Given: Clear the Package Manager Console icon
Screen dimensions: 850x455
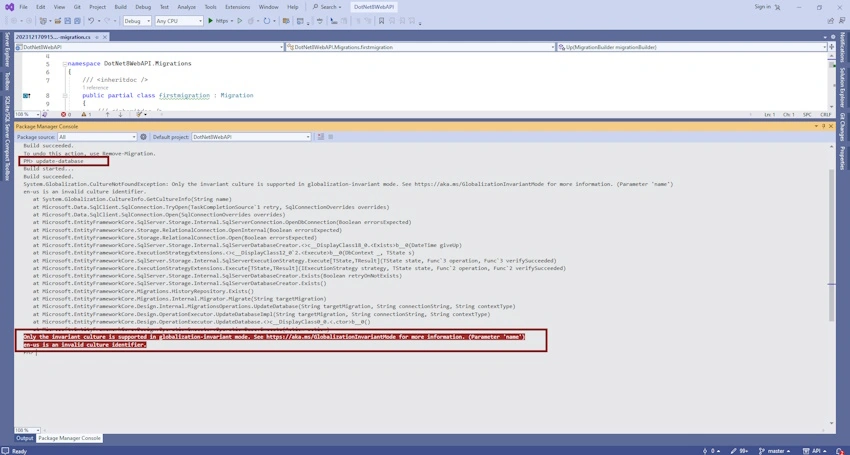Looking at the screenshot, I should (x=320, y=137).
